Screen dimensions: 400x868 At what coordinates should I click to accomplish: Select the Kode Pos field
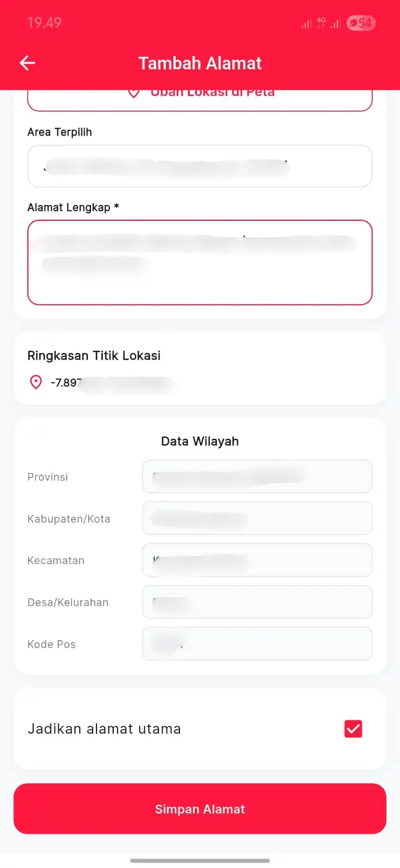257,643
